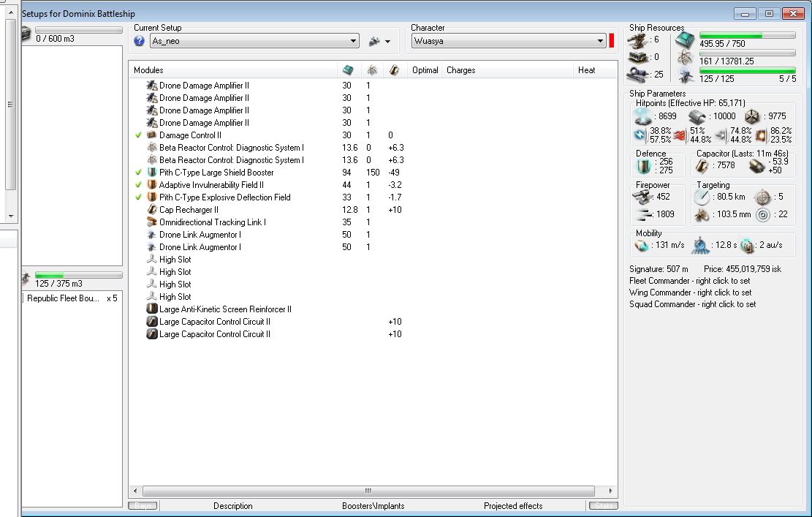The width and height of the screenshot is (812, 517).
Task: Click the Damage Control II module icon
Action: tap(152, 135)
